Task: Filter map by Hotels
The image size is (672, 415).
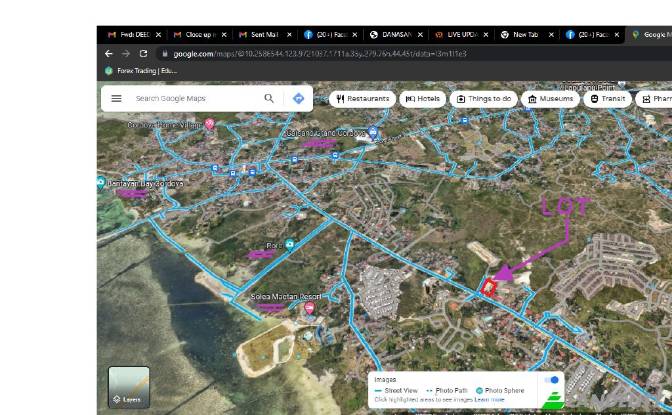Action: [x=422, y=99]
